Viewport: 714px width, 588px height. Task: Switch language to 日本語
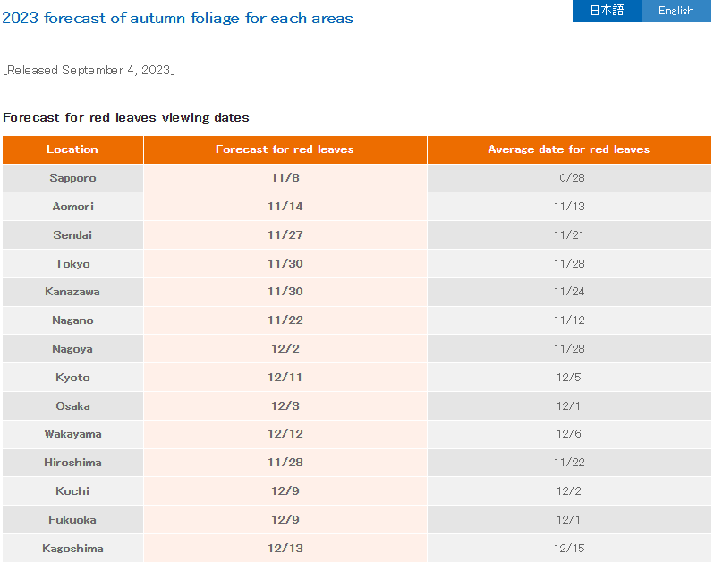click(x=607, y=11)
